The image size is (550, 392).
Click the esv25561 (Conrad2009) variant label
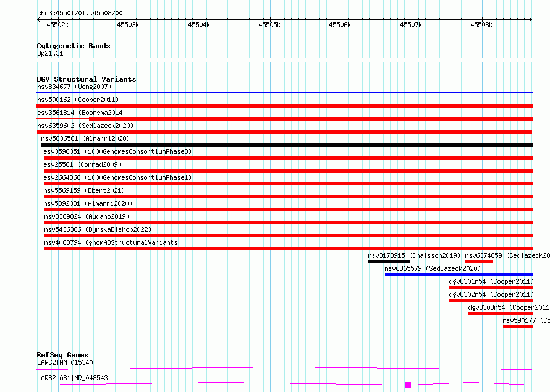(x=82, y=164)
